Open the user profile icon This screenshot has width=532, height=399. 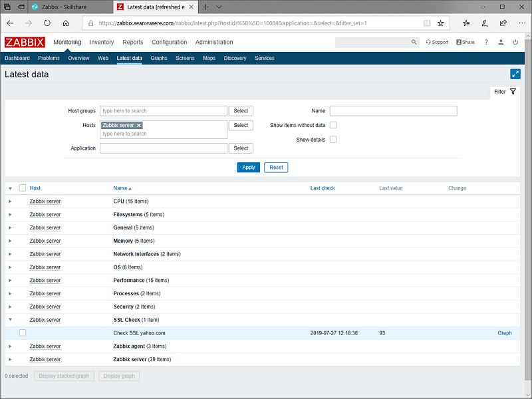click(x=501, y=42)
